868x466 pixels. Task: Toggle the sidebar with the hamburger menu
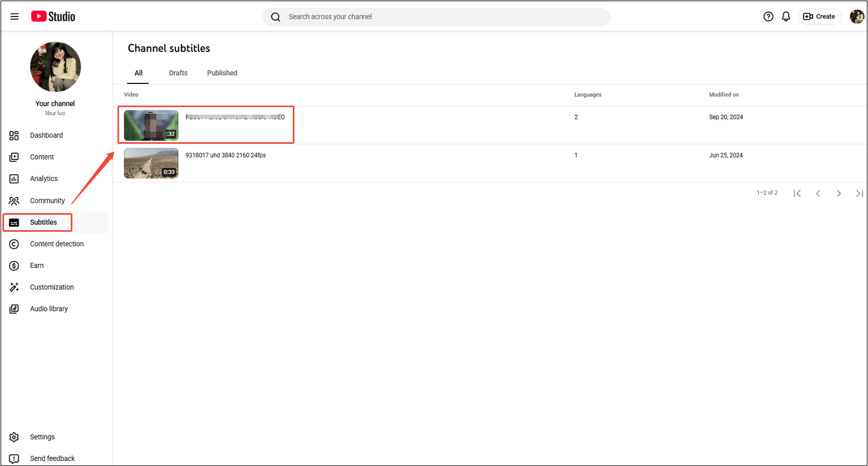coord(14,17)
